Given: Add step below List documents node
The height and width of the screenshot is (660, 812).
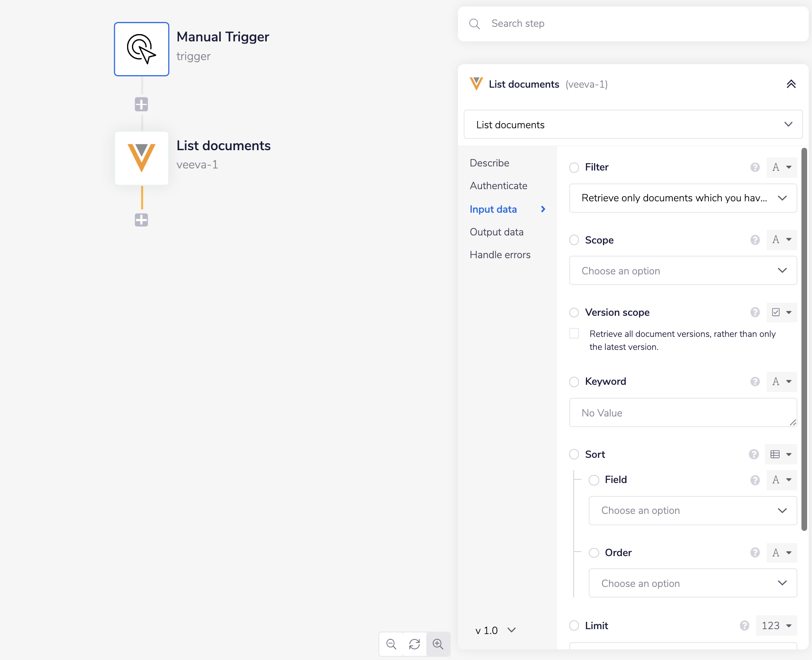Looking at the screenshot, I should 141,220.
